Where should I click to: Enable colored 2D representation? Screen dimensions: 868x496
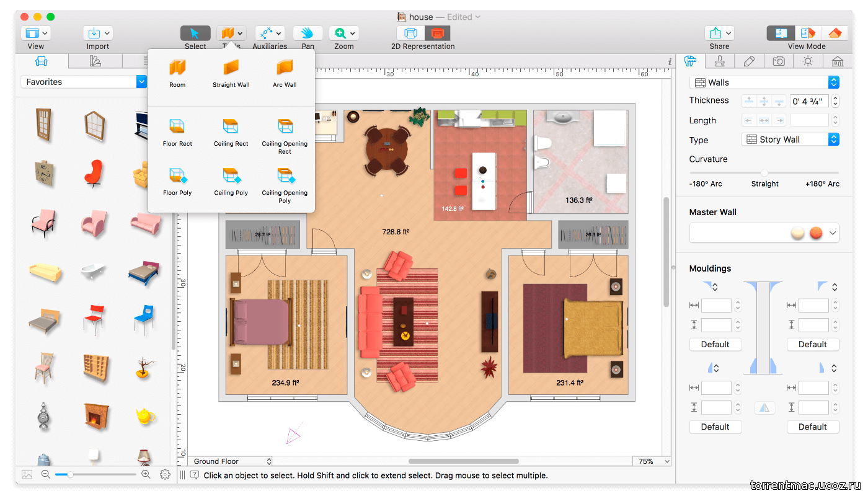(438, 33)
